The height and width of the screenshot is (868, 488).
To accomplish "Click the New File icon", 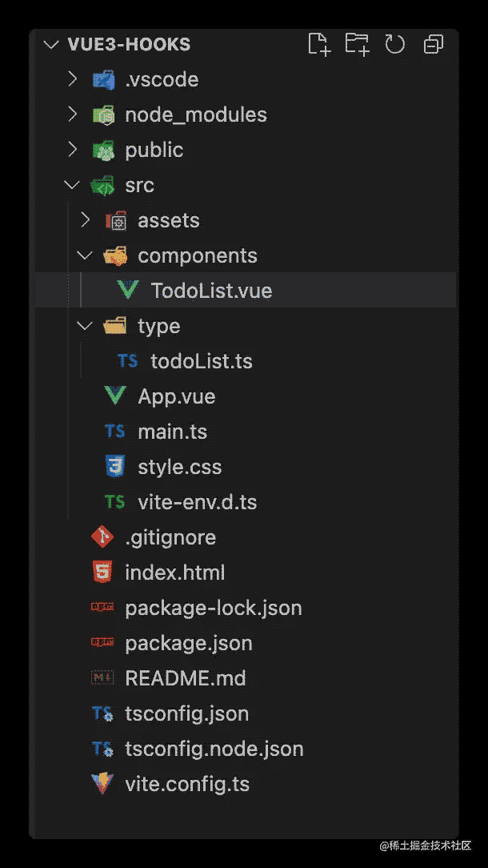I will click(x=319, y=45).
